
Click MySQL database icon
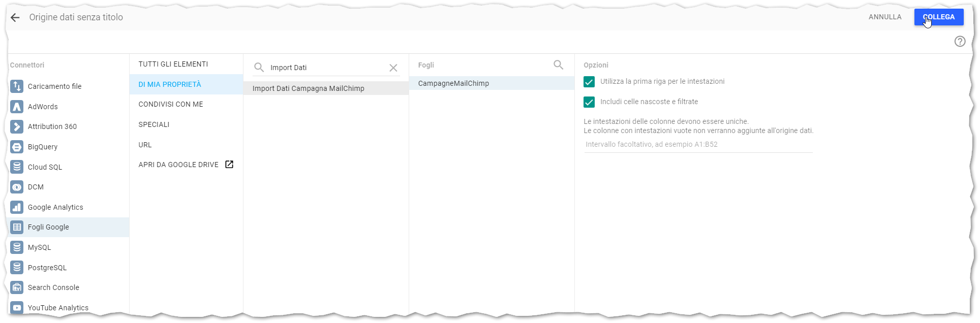[17, 247]
